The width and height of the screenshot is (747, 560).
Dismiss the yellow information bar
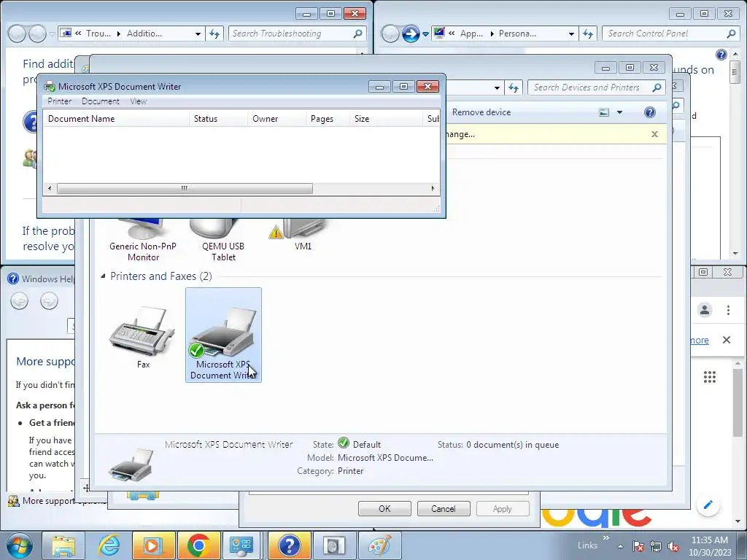(654, 134)
